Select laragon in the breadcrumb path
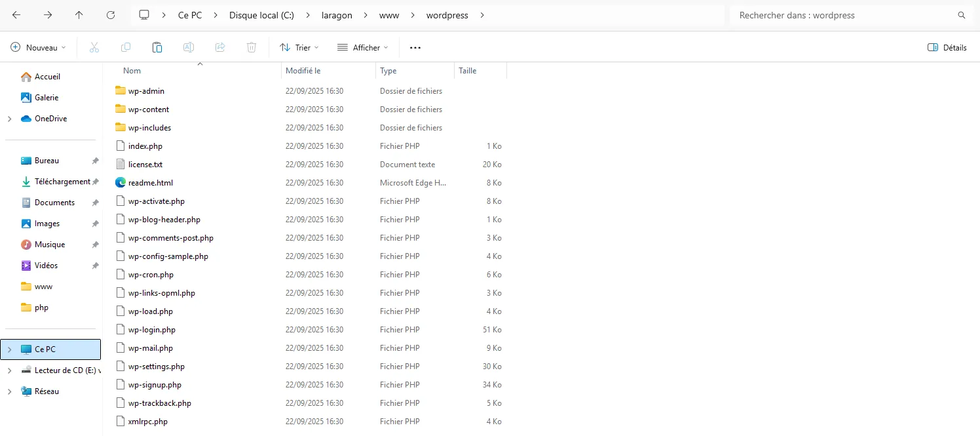The width and height of the screenshot is (980, 436). pos(336,15)
